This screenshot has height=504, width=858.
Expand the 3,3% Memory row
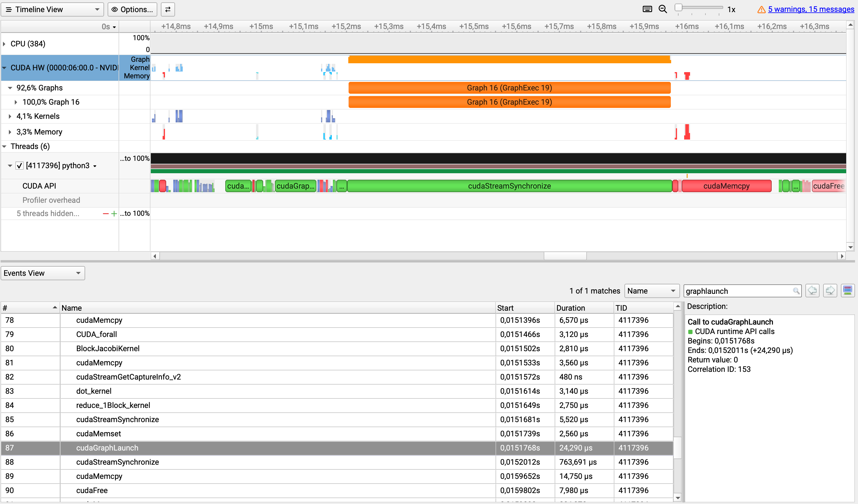(10, 132)
